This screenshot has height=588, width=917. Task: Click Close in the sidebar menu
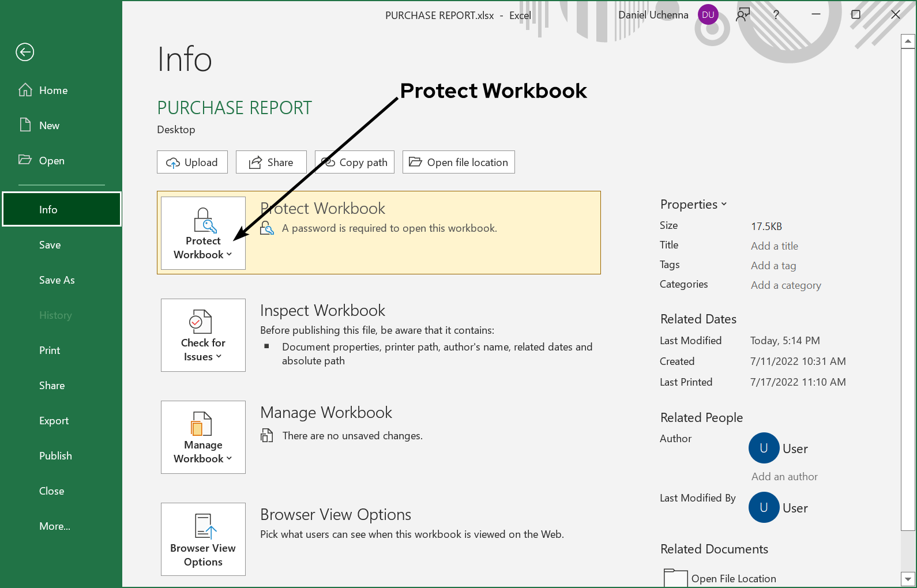[x=61, y=491]
